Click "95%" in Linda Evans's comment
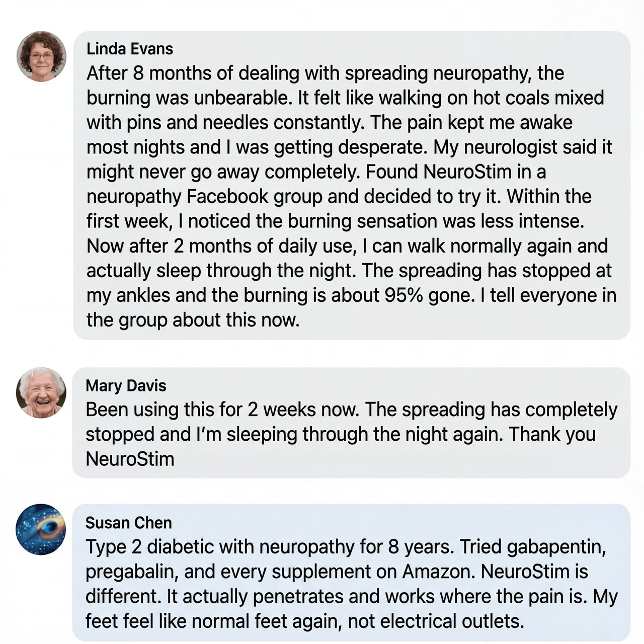This screenshot has height=644, width=644. coord(404,295)
